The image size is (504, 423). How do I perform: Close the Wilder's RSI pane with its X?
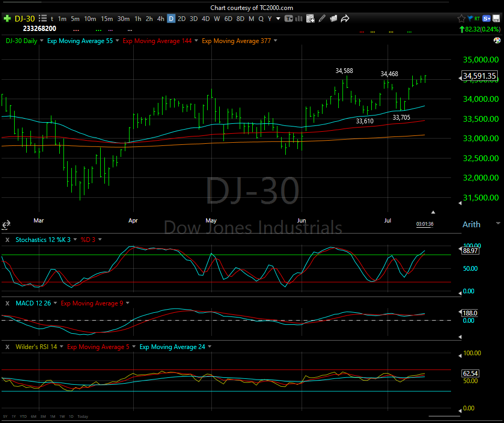[8, 347]
